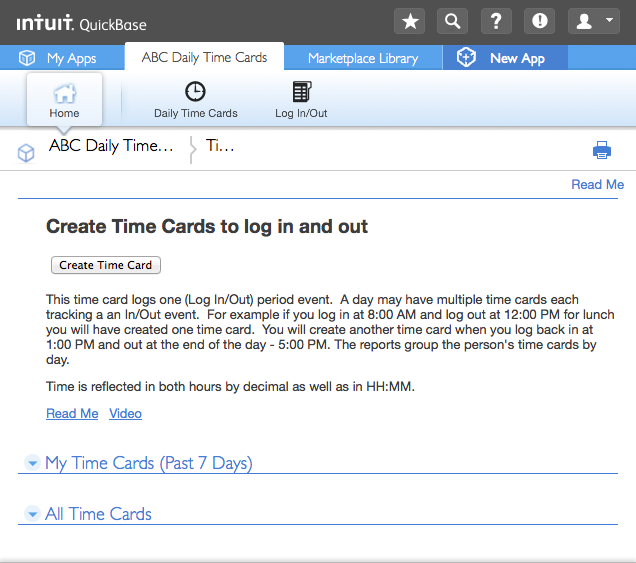Click the ABC Daily Time... breadcrumb
This screenshot has width=636, height=563.
click(111, 146)
